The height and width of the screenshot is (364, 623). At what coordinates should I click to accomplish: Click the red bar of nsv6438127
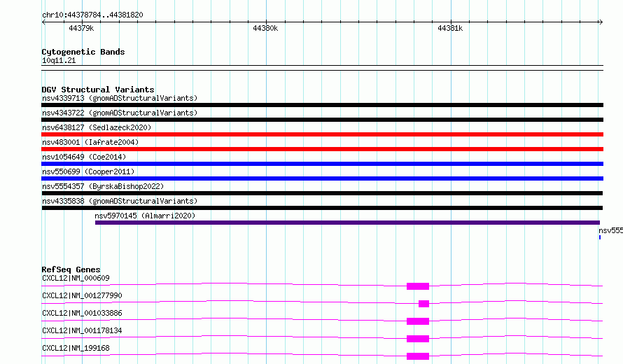point(322,134)
